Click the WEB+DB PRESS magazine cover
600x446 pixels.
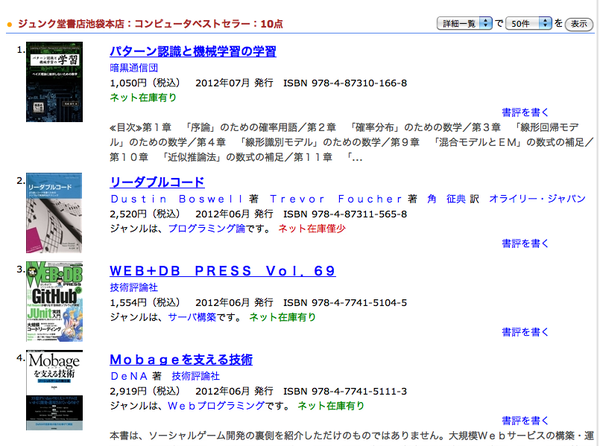[54, 301]
